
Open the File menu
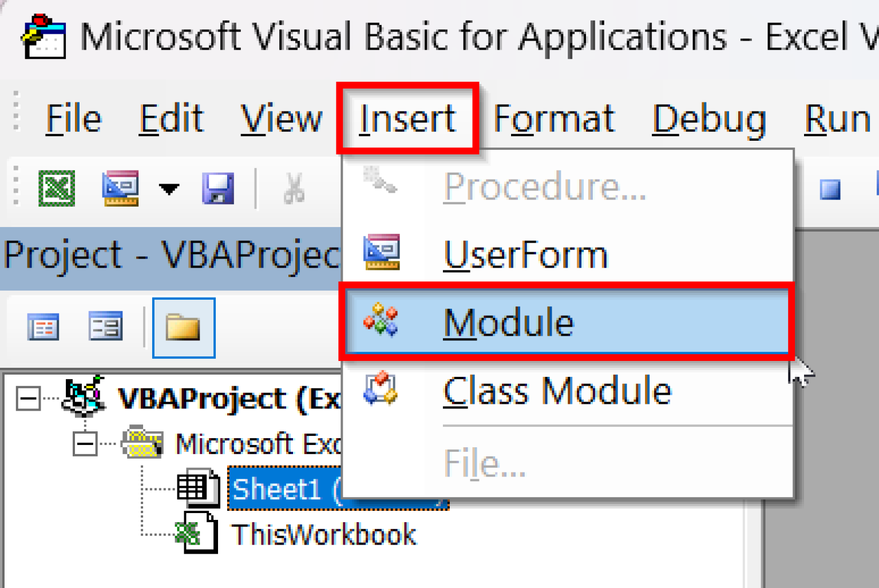[x=73, y=119]
